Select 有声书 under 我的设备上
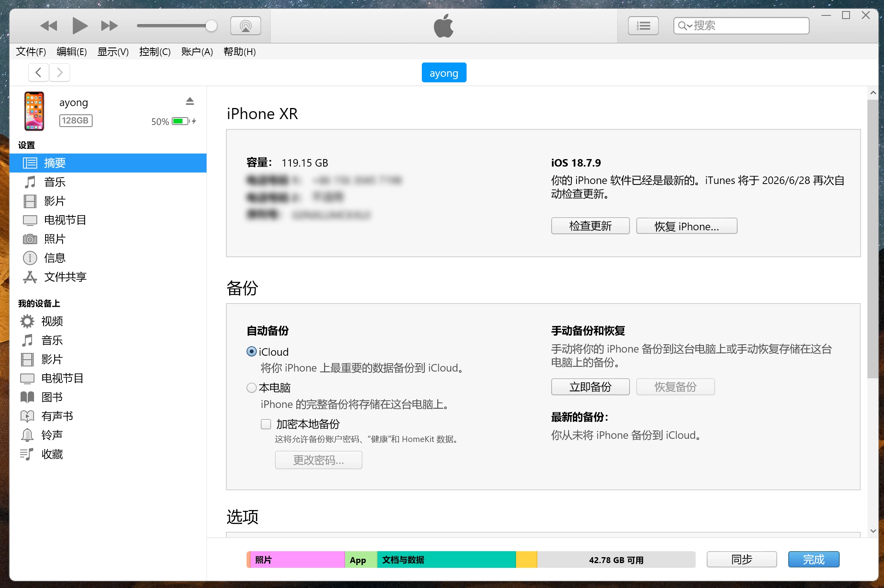Image resolution: width=884 pixels, height=588 pixels. click(108, 416)
